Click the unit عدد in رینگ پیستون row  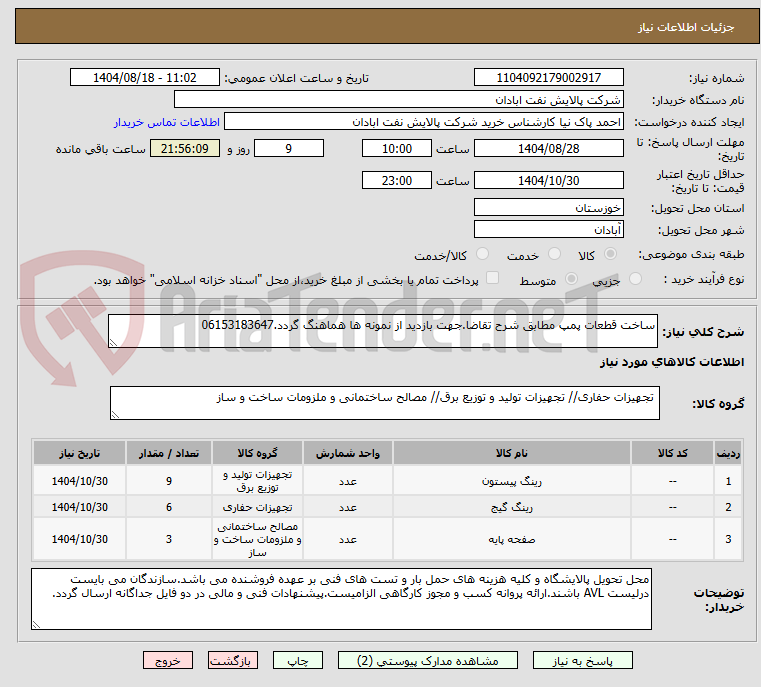pos(347,481)
